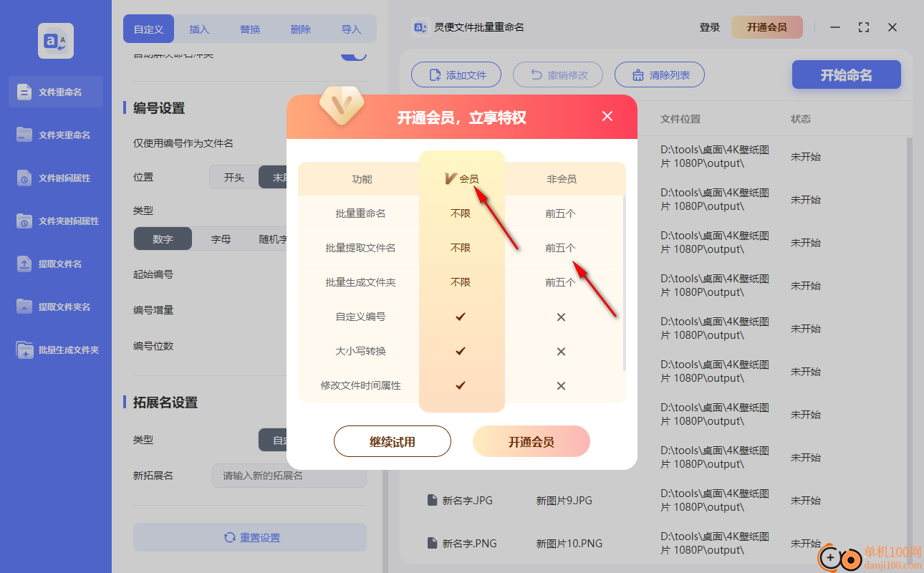Viewport: 924px width, 573px height.
Task: Switch to the 插入 tab
Action: pos(199,29)
